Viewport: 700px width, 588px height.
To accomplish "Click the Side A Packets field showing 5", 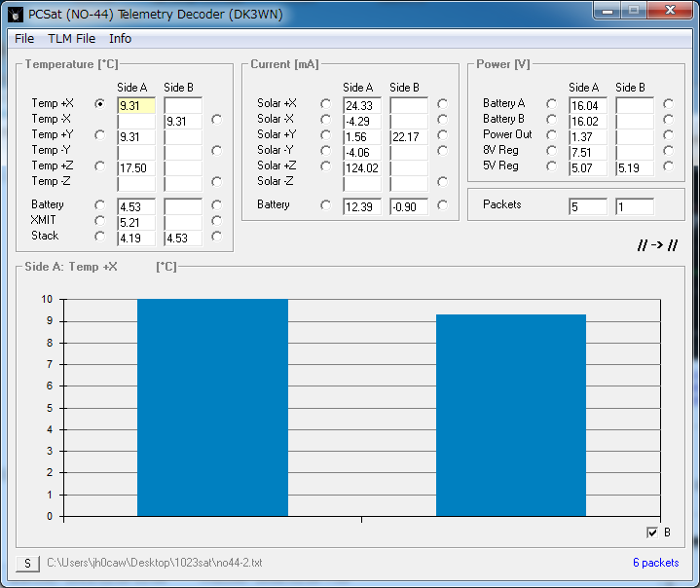I will pyautogui.click(x=588, y=206).
